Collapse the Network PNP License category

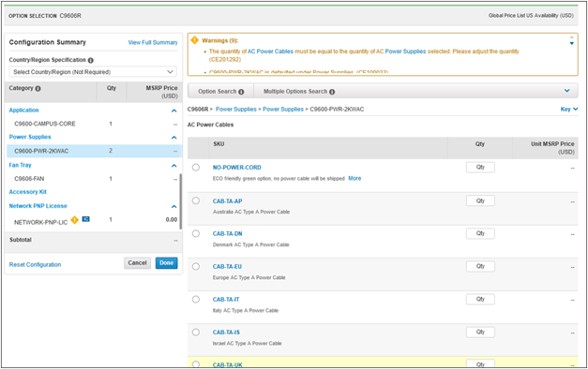tap(174, 206)
